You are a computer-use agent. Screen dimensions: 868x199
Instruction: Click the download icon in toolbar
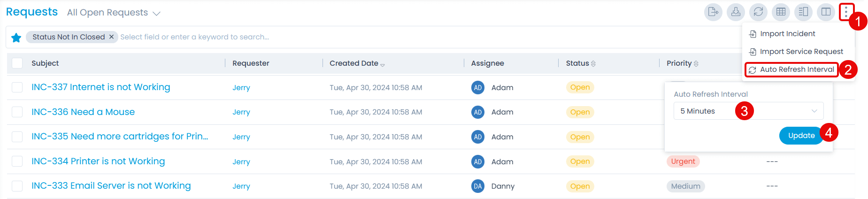[x=736, y=12]
